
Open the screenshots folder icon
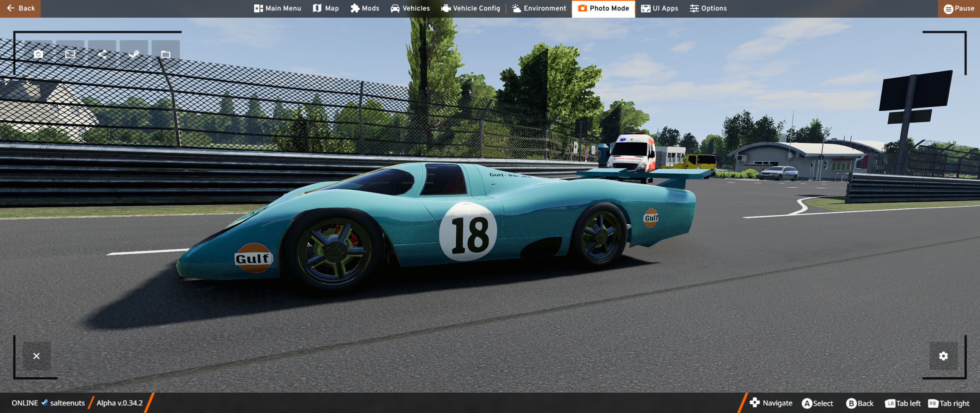[x=165, y=54]
